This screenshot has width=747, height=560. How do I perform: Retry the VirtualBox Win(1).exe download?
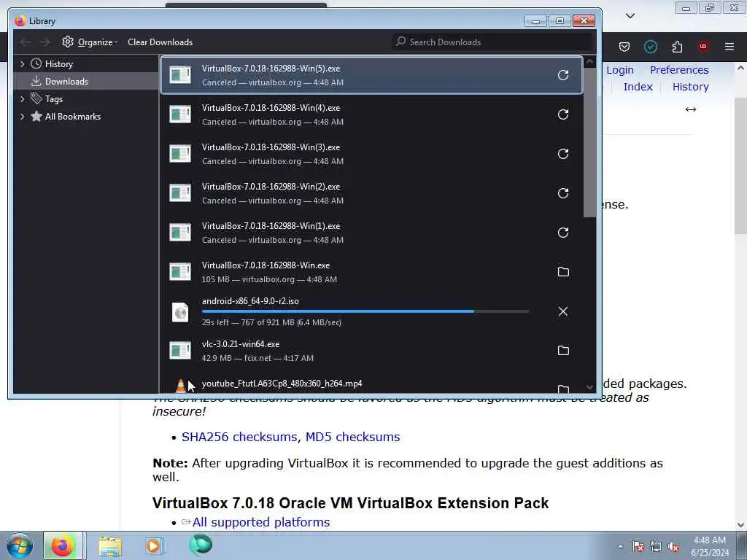coord(563,233)
